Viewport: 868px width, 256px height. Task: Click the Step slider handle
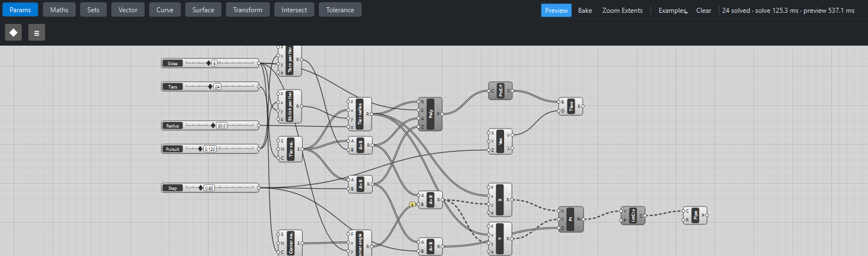coord(200,188)
